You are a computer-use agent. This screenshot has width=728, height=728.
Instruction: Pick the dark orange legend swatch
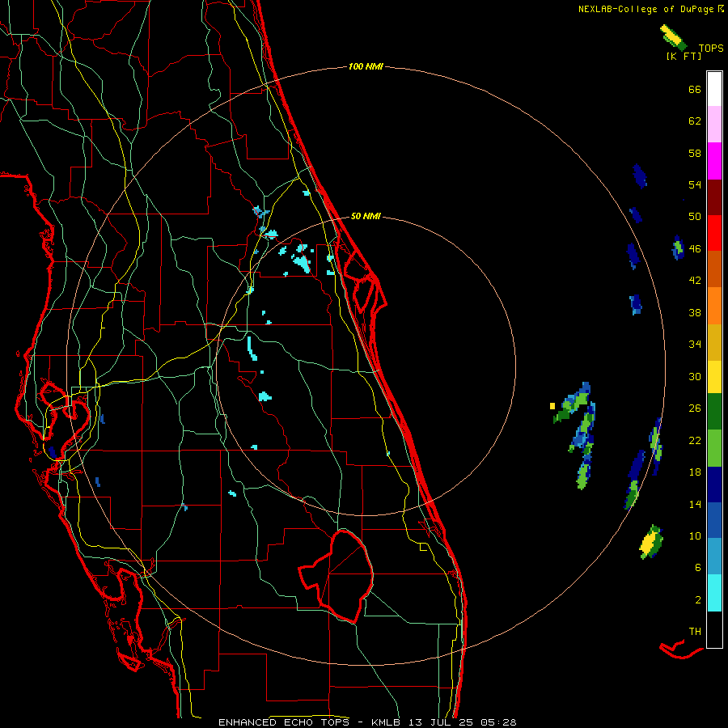[x=714, y=269]
